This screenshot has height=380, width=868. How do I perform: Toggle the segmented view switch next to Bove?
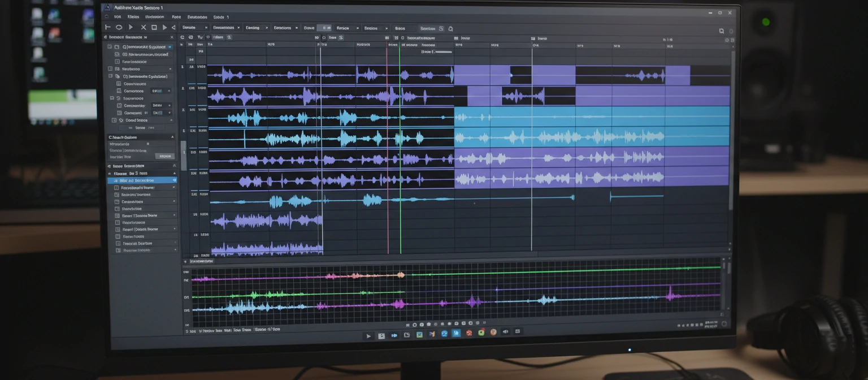click(325, 28)
